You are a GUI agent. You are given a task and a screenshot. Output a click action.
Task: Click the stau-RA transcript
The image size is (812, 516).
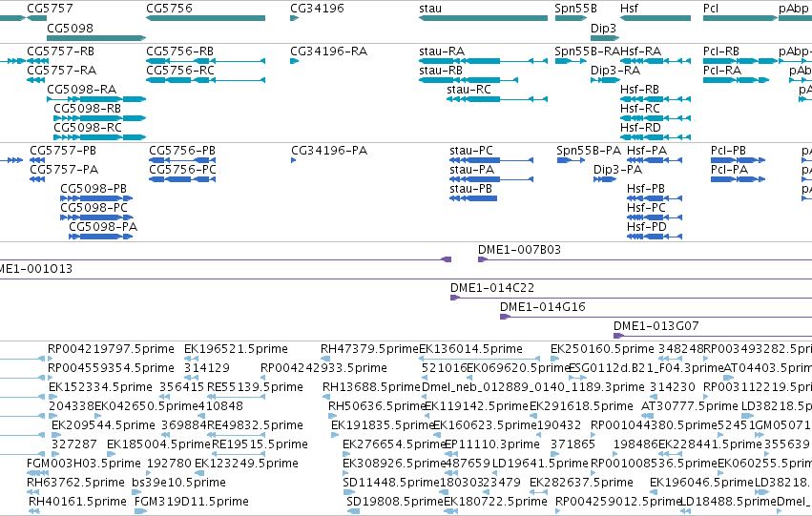(x=483, y=61)
